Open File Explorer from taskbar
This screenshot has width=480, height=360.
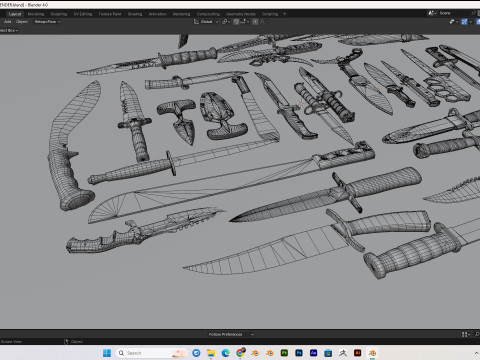pos(211,353)
